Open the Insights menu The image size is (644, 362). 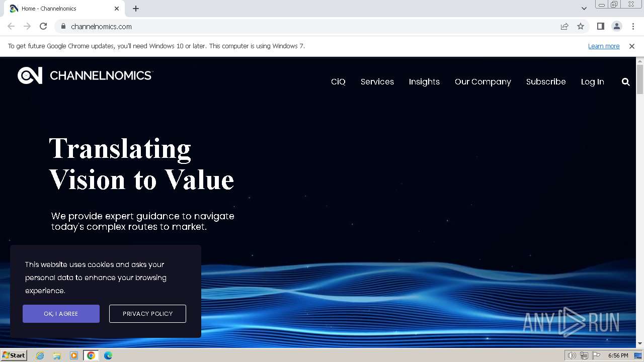(424, 82)
